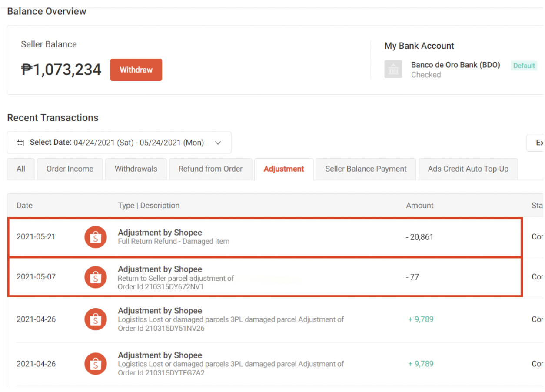Click Shopee icon for Order 210315DY51NV26 row

pyautogui.click(x=96, y=319)
